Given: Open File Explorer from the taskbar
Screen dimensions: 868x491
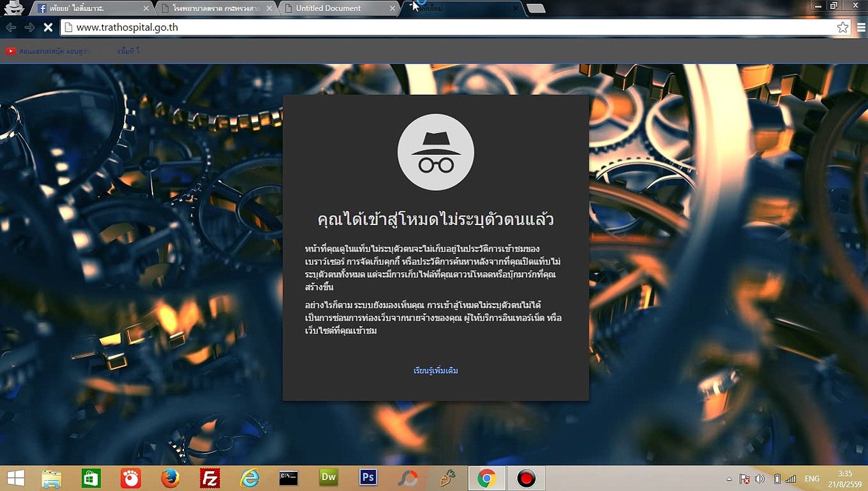Looking at the screenshot, I should 52,479.
